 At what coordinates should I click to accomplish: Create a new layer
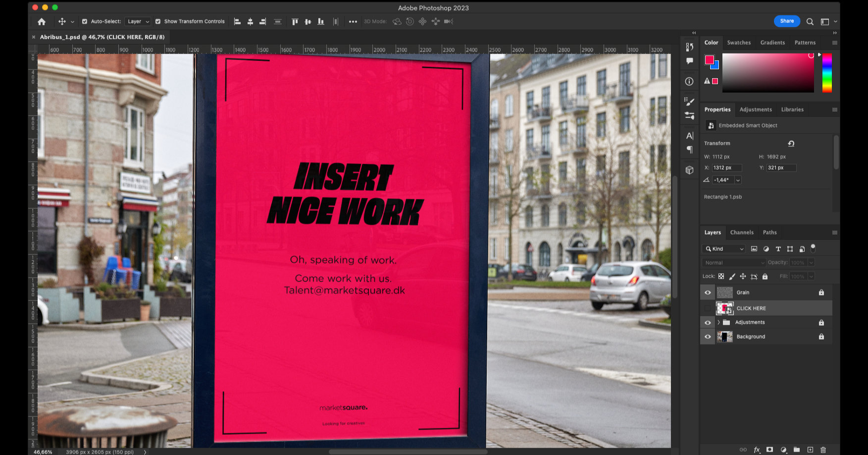[810, 450]
